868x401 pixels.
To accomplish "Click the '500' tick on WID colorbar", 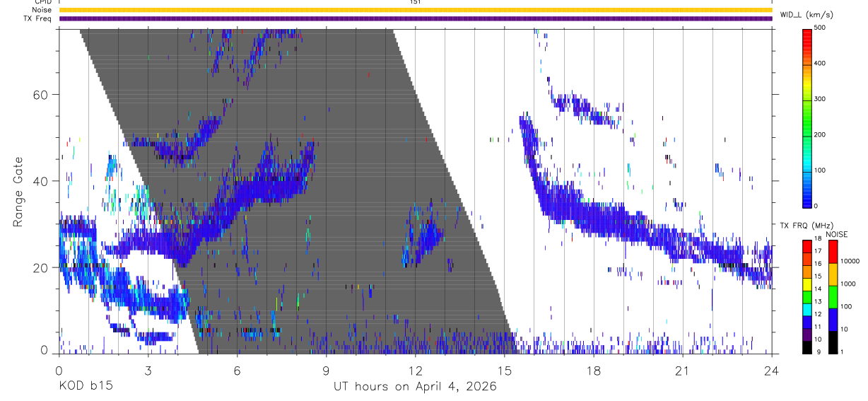I will click(820, 28).
